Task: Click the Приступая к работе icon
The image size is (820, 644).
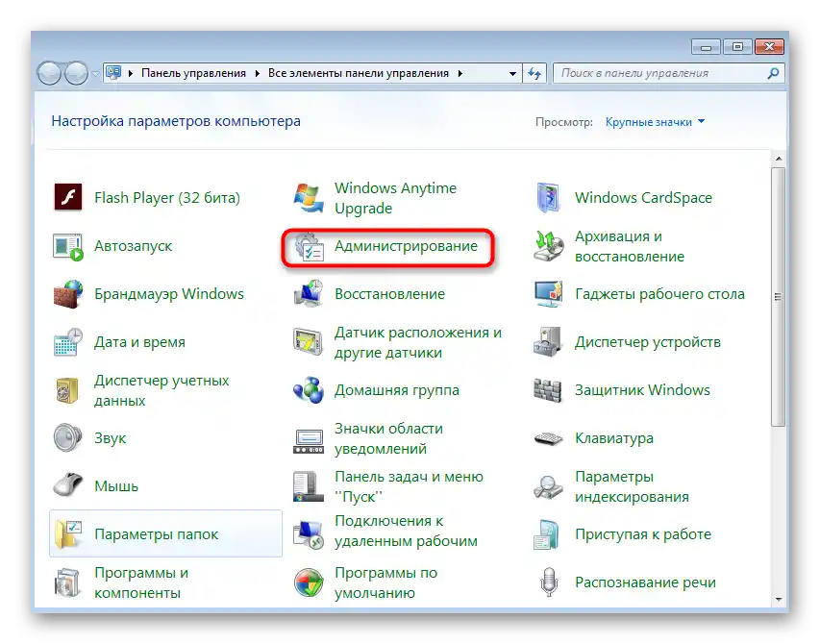Action: 547,534
